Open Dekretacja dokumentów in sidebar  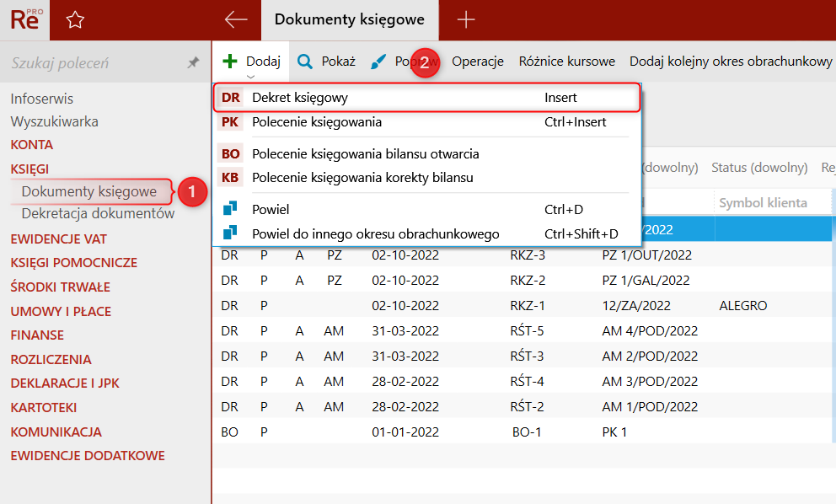[98, 214]
